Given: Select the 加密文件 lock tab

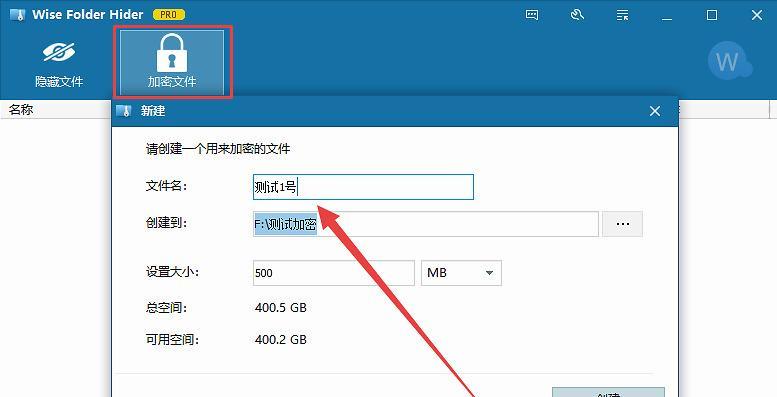Looking at the screenshot, I should point(172,62).
